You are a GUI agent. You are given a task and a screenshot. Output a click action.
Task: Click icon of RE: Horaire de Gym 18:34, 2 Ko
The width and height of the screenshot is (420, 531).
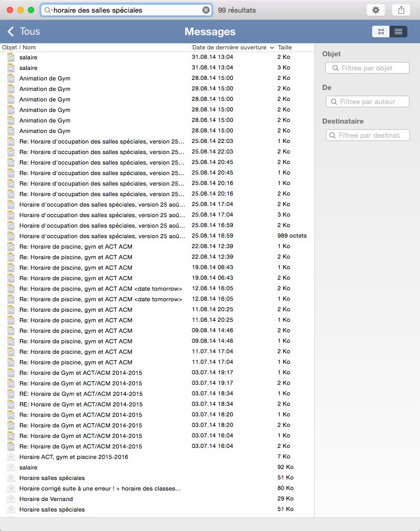11,404
